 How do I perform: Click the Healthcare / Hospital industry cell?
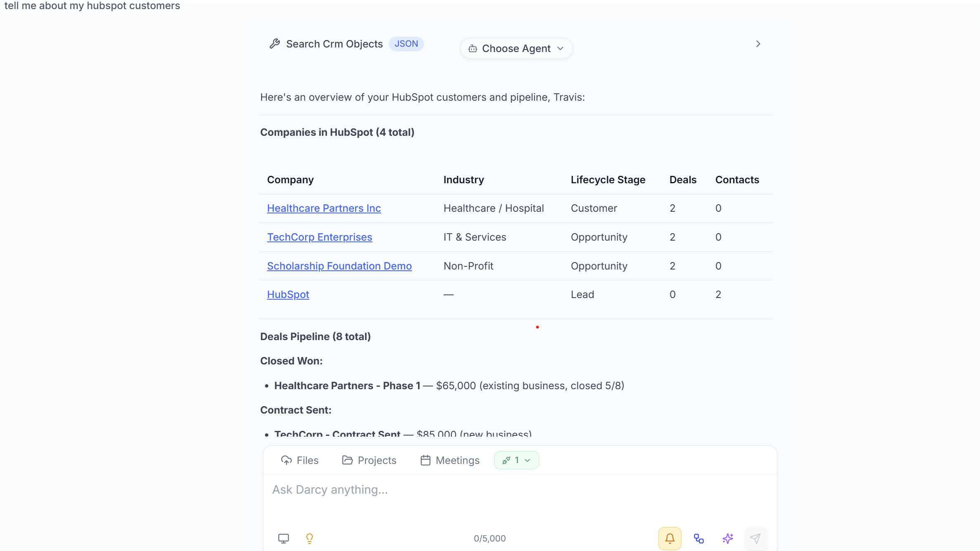point(494,208)
